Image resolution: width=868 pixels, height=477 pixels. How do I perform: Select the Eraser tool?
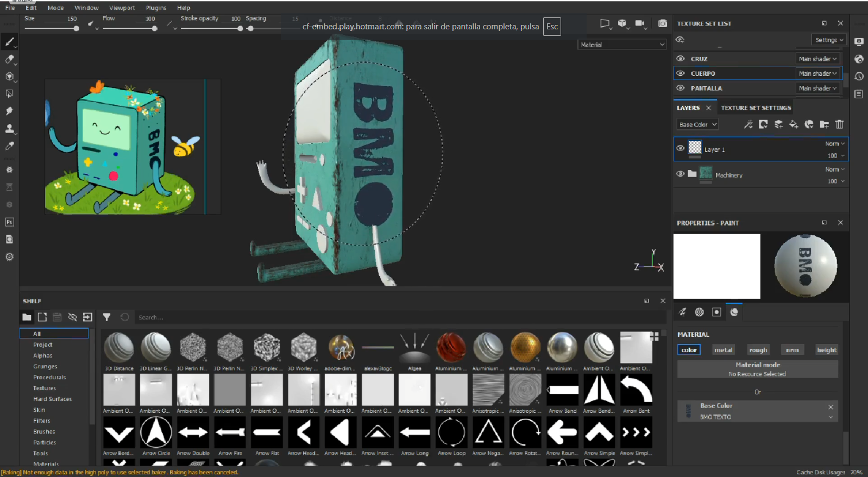tap(10, 59)
